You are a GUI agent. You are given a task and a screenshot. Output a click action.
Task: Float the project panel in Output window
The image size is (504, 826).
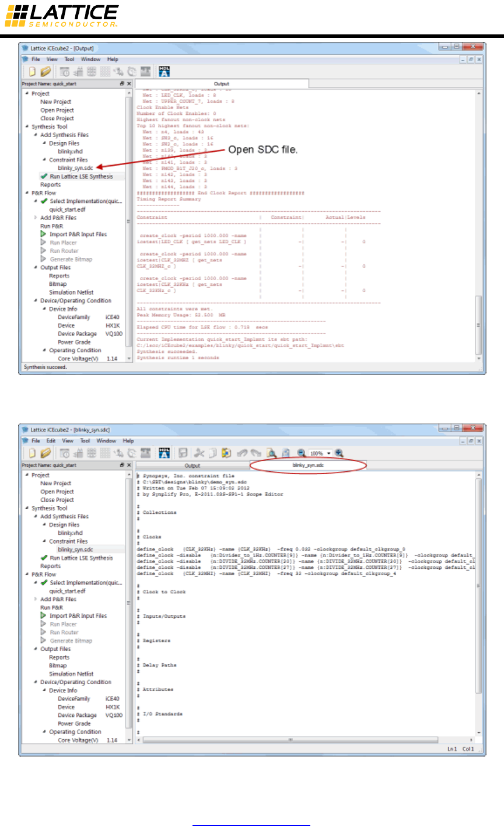point(122,84)
